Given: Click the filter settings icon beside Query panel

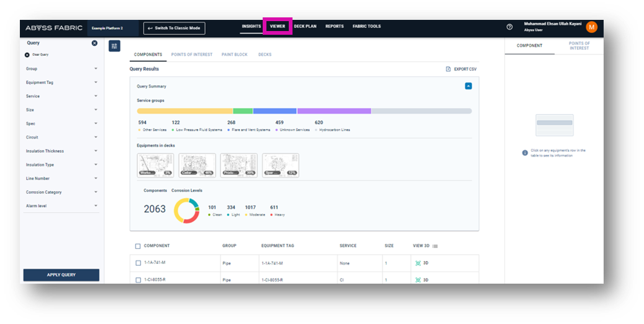Looking at the screenshot, I should (x=114, y=46).
